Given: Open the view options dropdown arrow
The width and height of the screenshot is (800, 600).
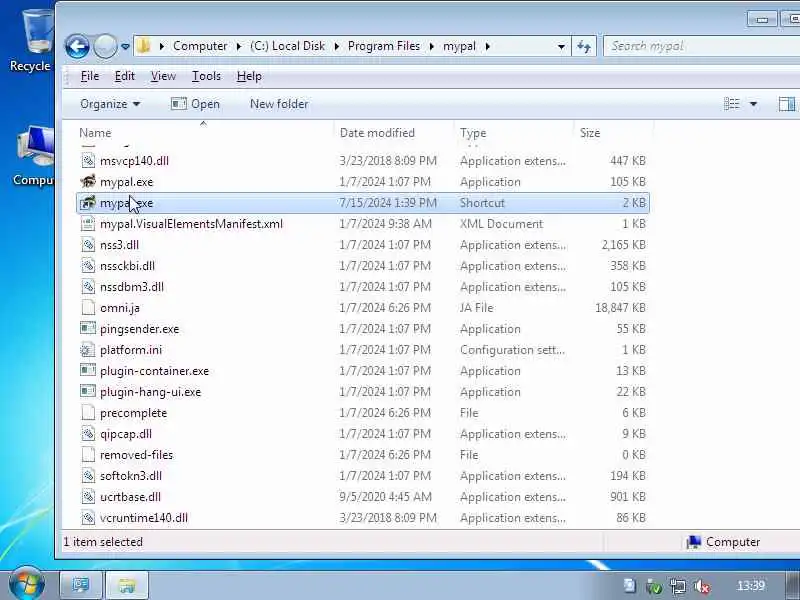Looking at the screenshot, I should tap(753, 104).
